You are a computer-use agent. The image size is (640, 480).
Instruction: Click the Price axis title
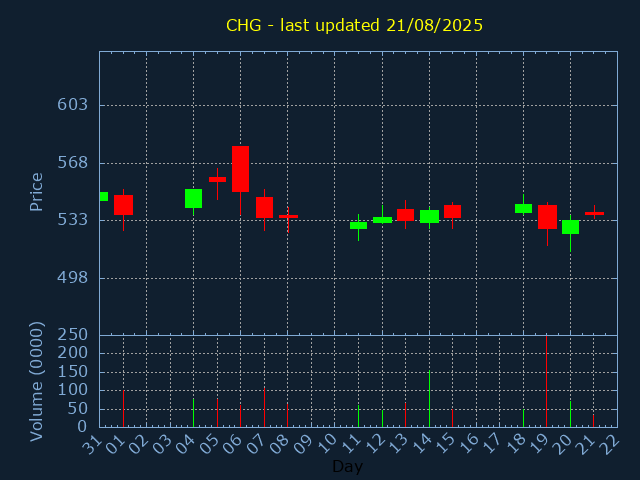pos(36,192)
